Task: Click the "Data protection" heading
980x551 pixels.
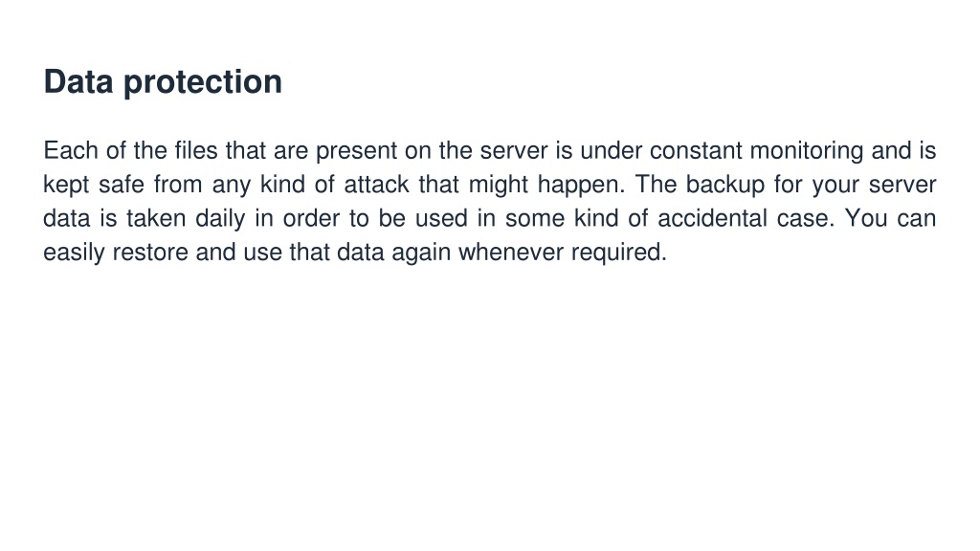Action: click(163, 82)
